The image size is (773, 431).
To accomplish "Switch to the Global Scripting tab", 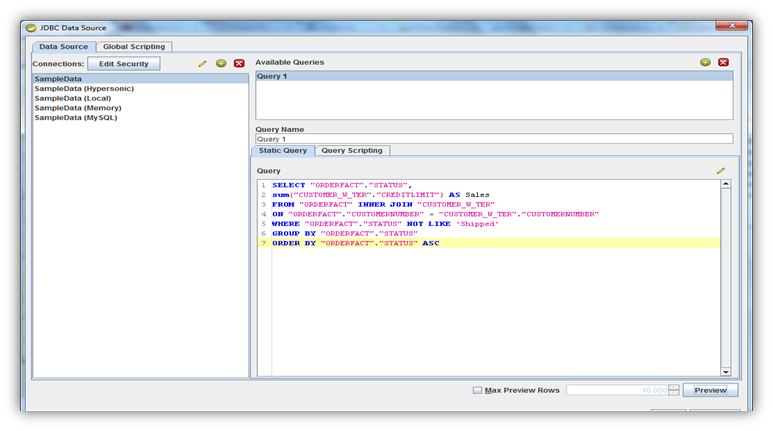I will click(x=134, y=46).
